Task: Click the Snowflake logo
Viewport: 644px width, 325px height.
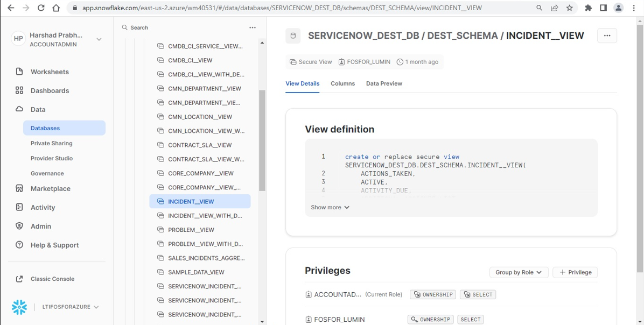Action: [19, 307]
